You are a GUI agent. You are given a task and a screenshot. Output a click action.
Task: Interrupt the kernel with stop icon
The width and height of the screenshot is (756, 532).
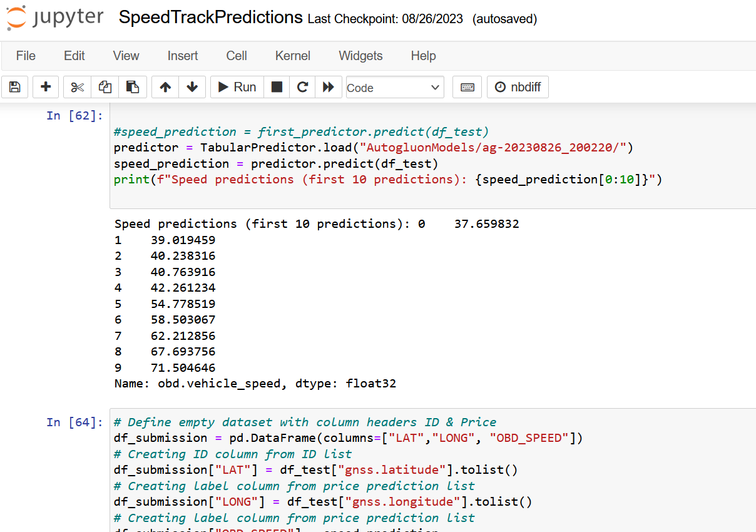point(277,87)
